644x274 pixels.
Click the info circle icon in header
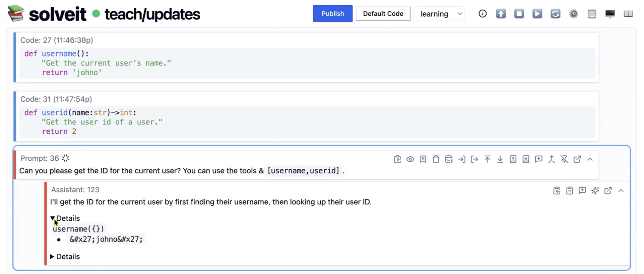482,14
